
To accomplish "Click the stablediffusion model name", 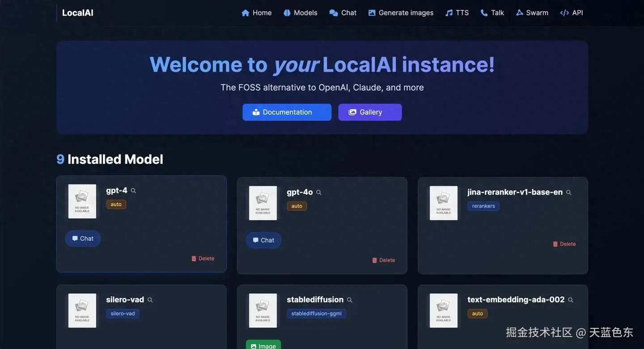I will tap(315, 300).
